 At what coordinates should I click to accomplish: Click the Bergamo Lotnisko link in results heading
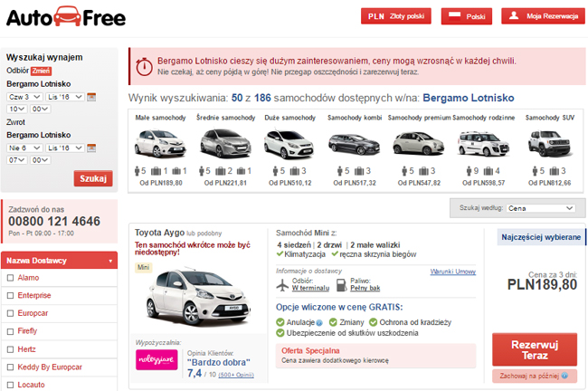[x=469, y=98]
